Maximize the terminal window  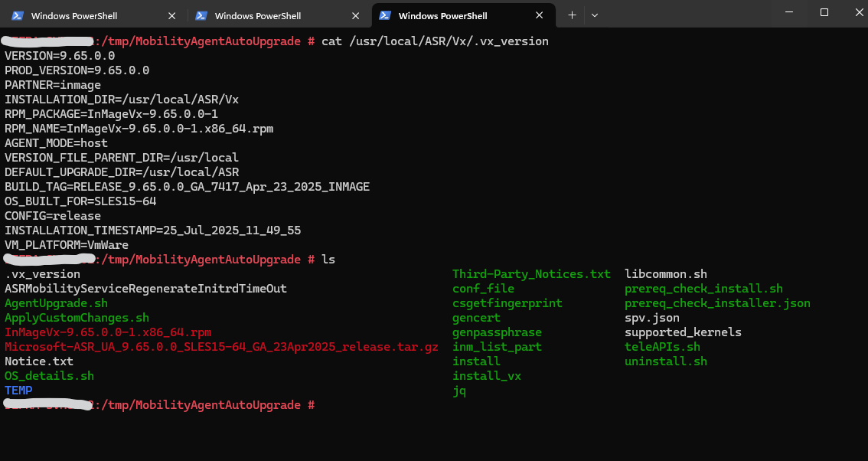[x=824, y=12]
